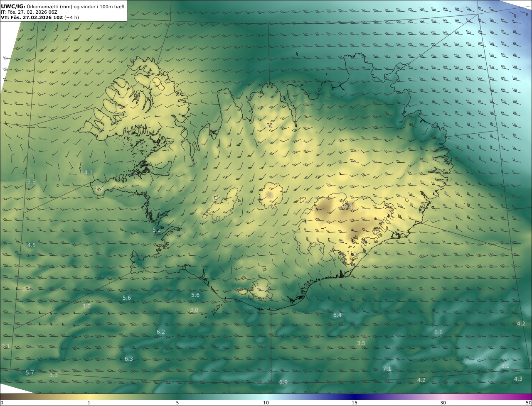Viewport: 532px width, 406px height.
Task: Click the 5.2 value near the coastline
Action: tap(157, 230)
